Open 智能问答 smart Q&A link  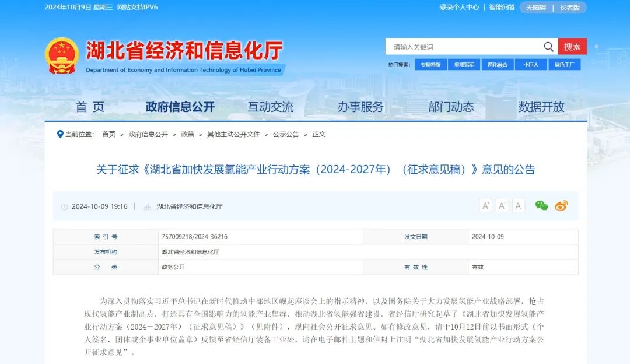(x=502, y=8)
